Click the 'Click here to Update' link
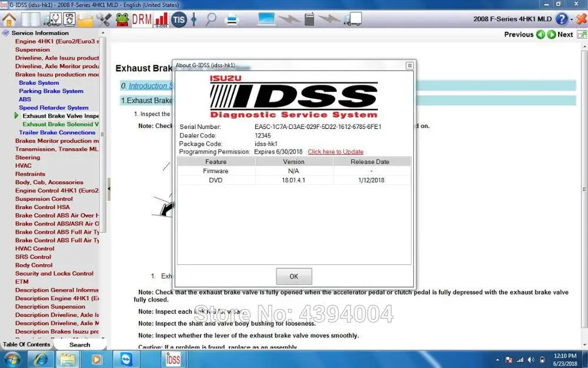588x368 pixels. click(336, 152)
